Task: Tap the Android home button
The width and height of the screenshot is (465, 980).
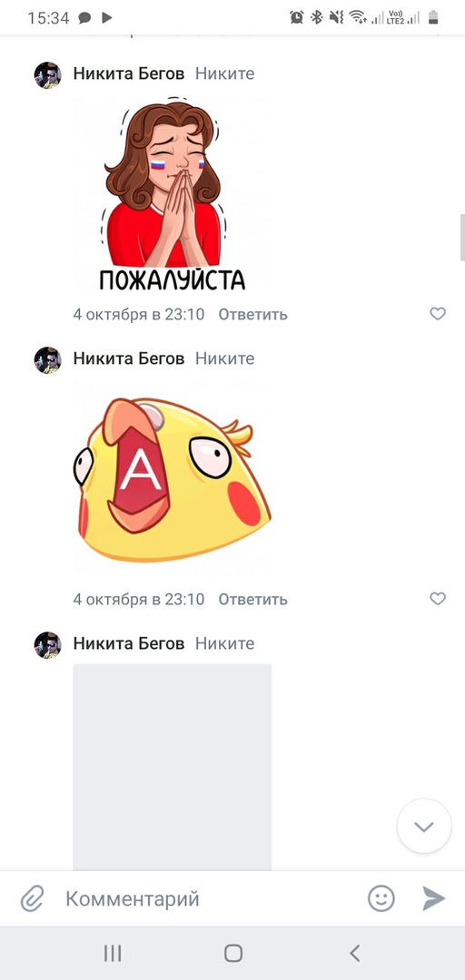Action: tap(232, 953)
